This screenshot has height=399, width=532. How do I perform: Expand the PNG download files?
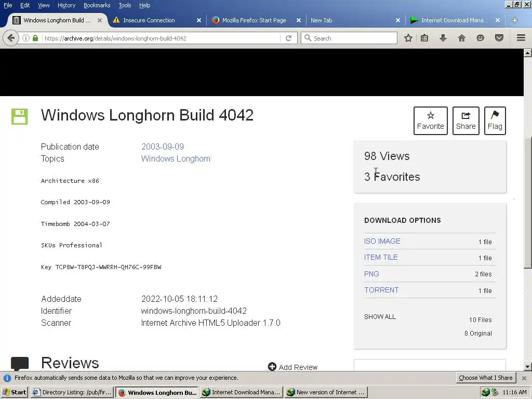pyautogui.click(x=371, y=274)
